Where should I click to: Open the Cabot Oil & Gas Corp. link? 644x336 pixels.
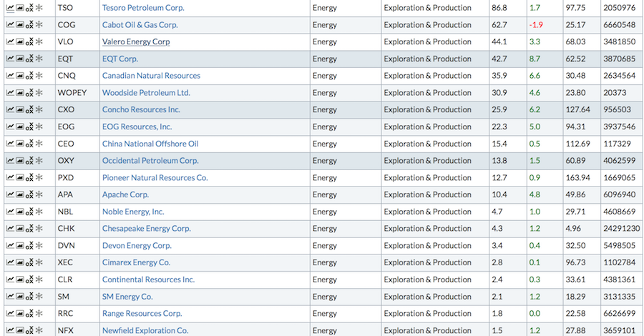tap(140, 24)
